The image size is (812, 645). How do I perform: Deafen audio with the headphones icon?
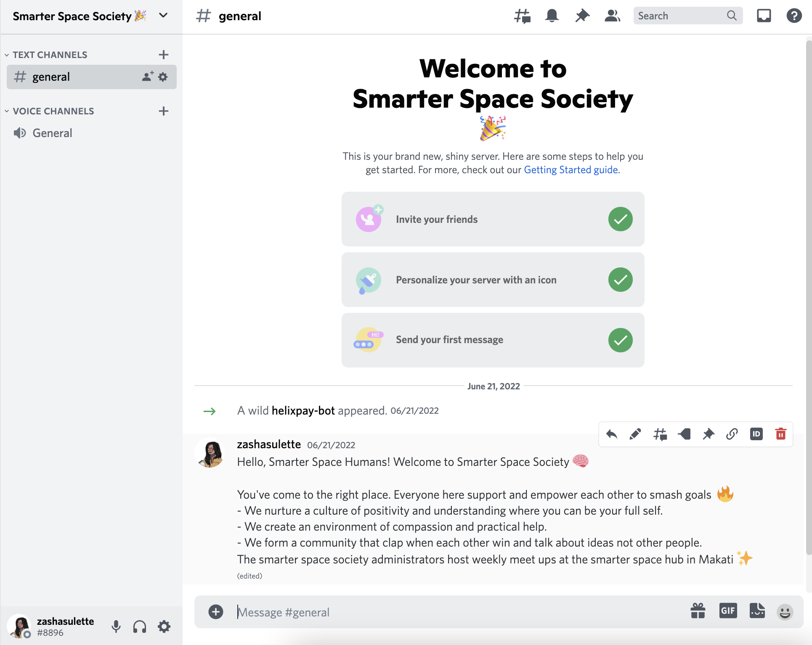click(140, 626)
